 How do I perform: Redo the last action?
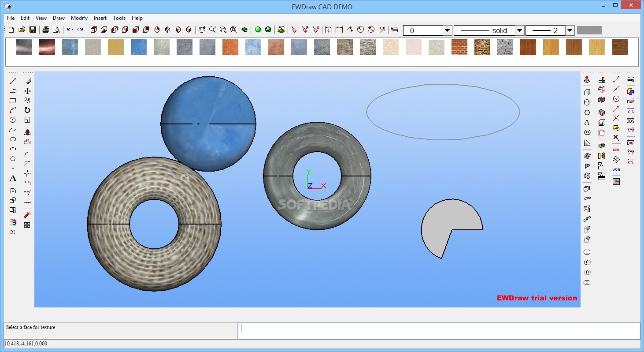[80, 30]
